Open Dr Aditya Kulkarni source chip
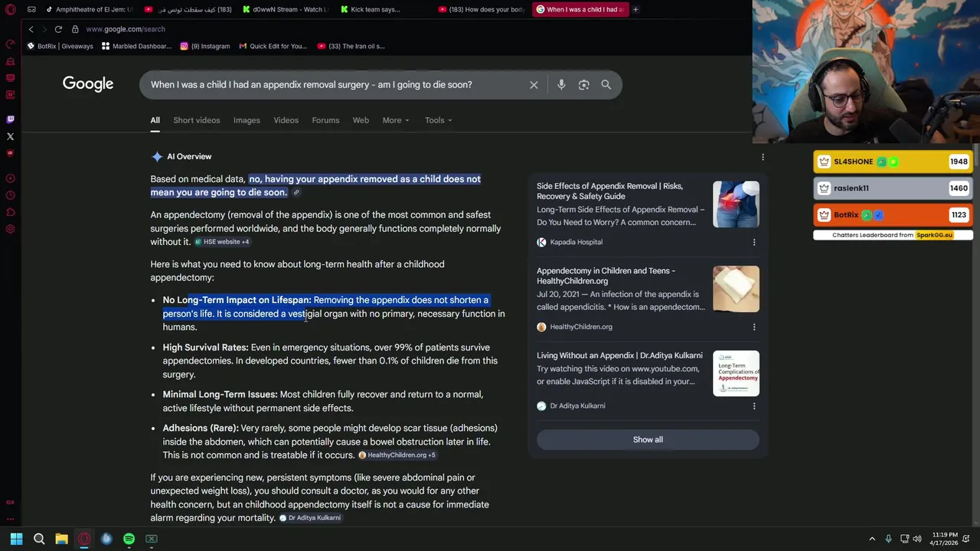980x551 pixels. (x=310, y=518)
